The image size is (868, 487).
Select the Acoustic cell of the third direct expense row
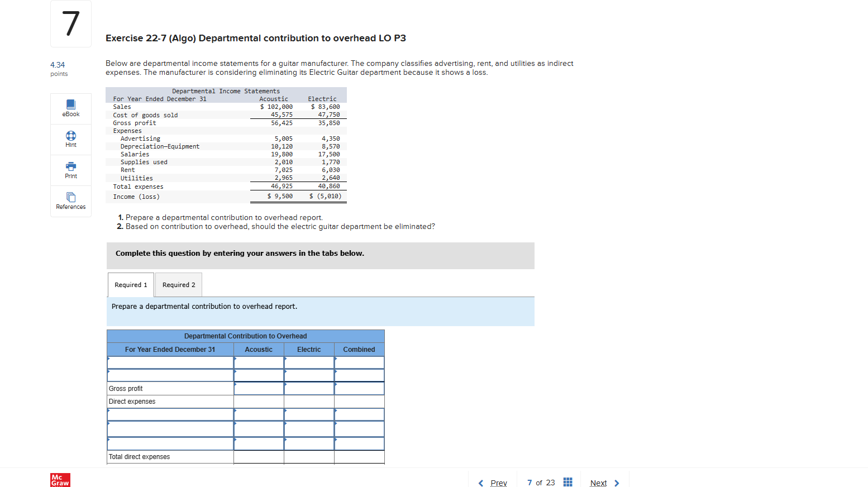[x=259, y=443]
